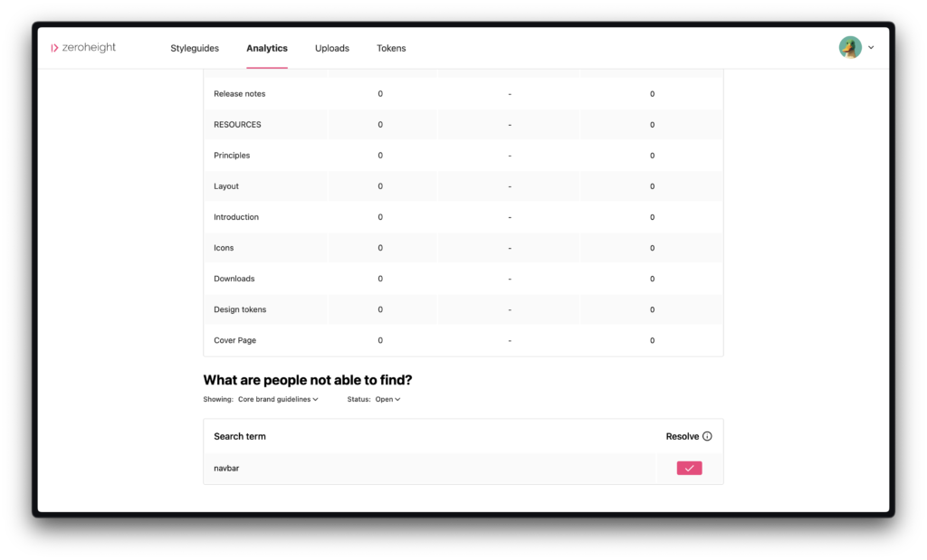Select the Analytics tab

(267, 49)
